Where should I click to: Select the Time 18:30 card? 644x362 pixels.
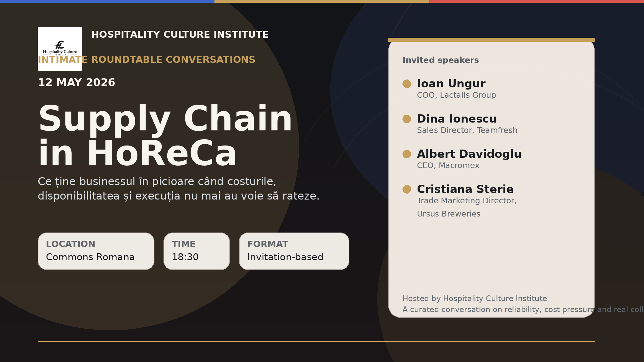pos(197,251)
